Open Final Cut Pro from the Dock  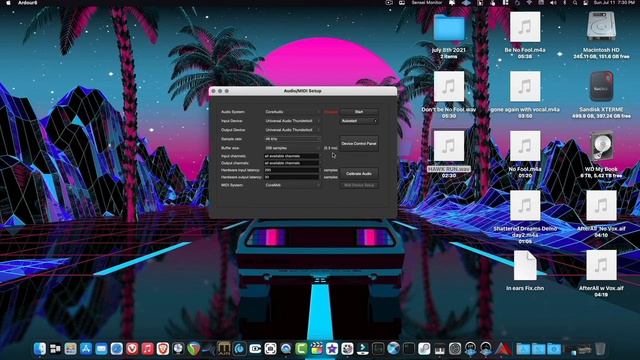click(x=316, y=349)
